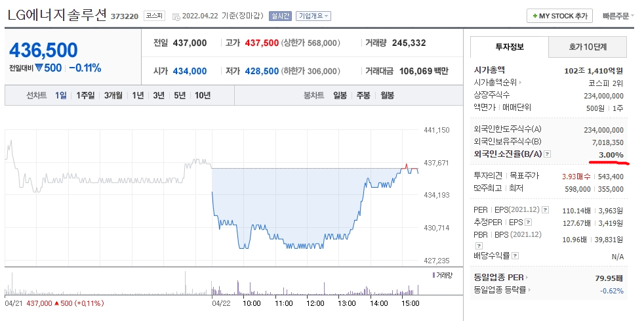Open the 투자의견 link
Image resolution: width=644 pixels, height=321 pixels.
click(x=487, y=176)
